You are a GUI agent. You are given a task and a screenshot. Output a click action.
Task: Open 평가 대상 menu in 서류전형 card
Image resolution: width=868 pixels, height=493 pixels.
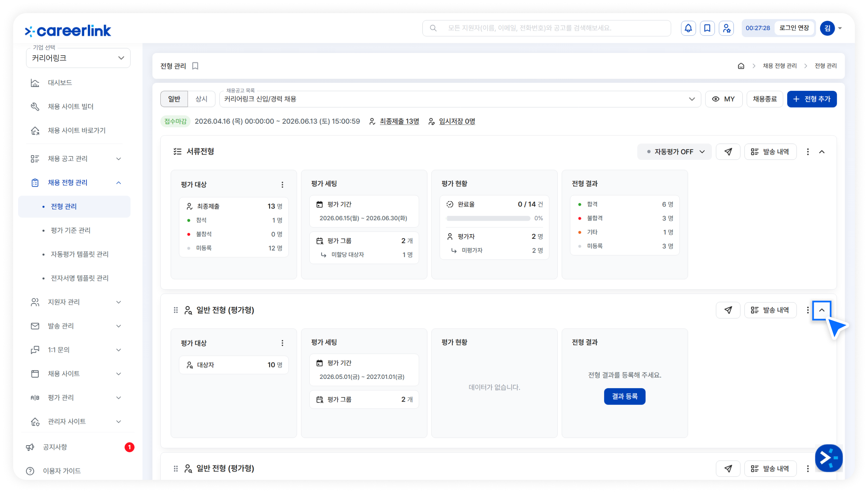(282, 185)
